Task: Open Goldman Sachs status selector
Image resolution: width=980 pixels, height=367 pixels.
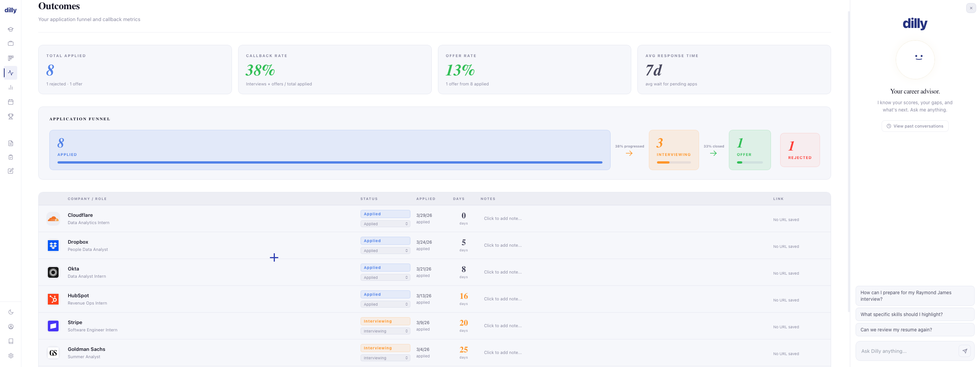Action: click(385, 357)
